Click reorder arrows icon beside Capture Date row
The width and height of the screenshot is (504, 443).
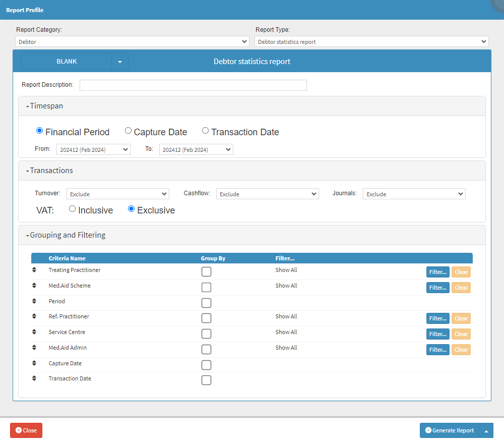click(x=34, y=363)
